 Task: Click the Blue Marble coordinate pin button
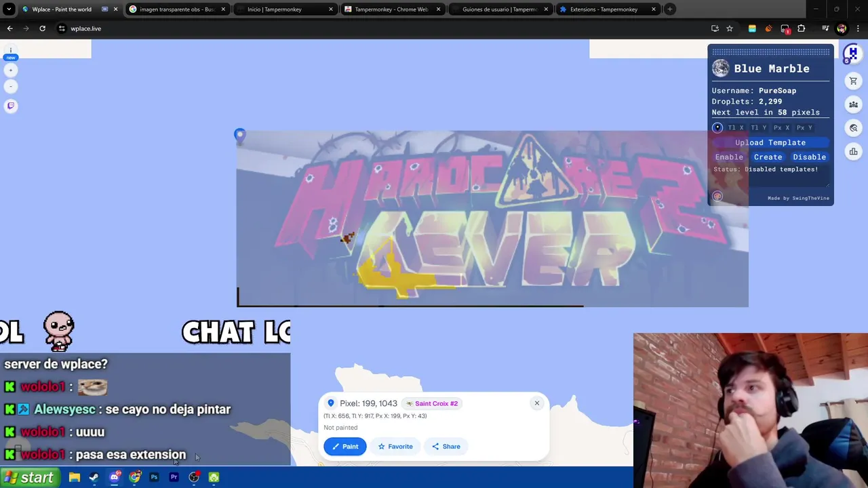[x=717, y=127]
